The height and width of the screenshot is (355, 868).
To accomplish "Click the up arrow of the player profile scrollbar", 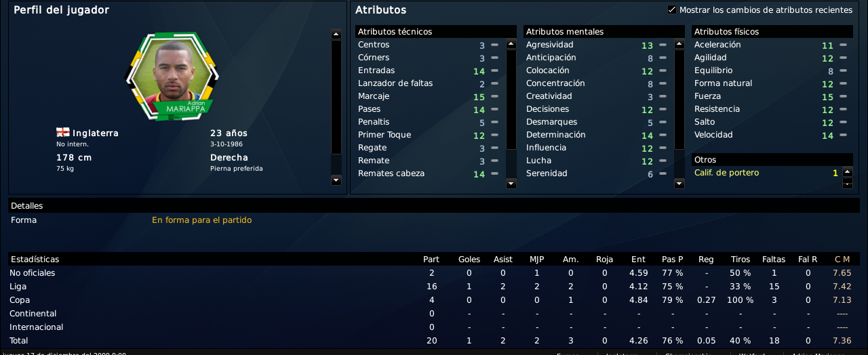I will click(x=336, y=35).
